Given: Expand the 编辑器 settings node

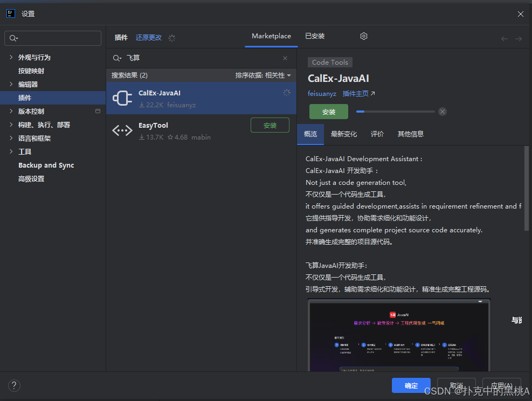Looking at the screenshot, I should tap(11, 84).
